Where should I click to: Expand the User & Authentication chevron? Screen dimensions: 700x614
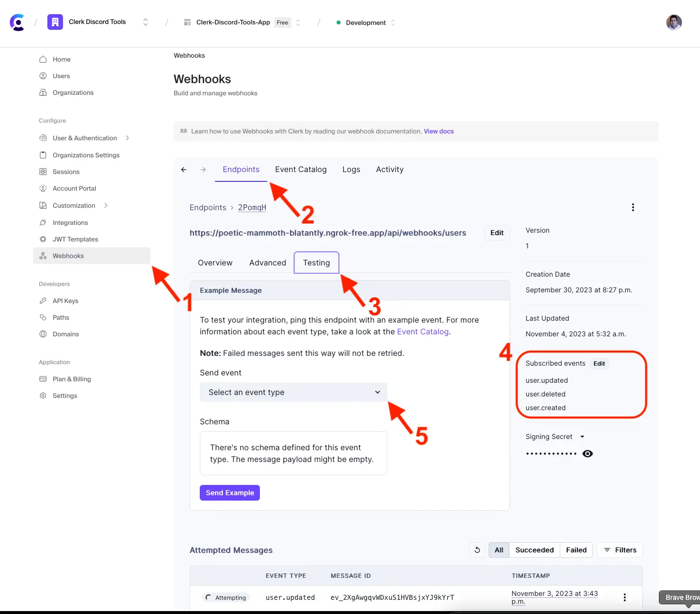pos(127,138)
